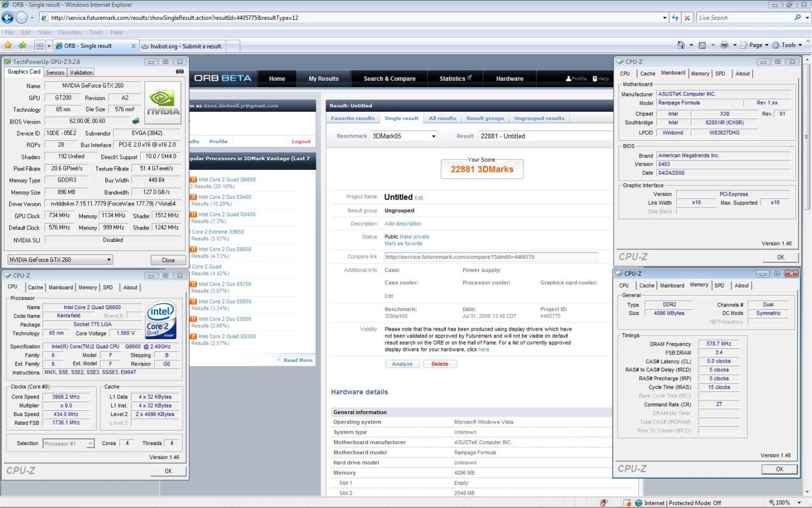Screen dimensions: 812x508
Task: Click the Mark as favorite link
Action: tap(403, 244)
